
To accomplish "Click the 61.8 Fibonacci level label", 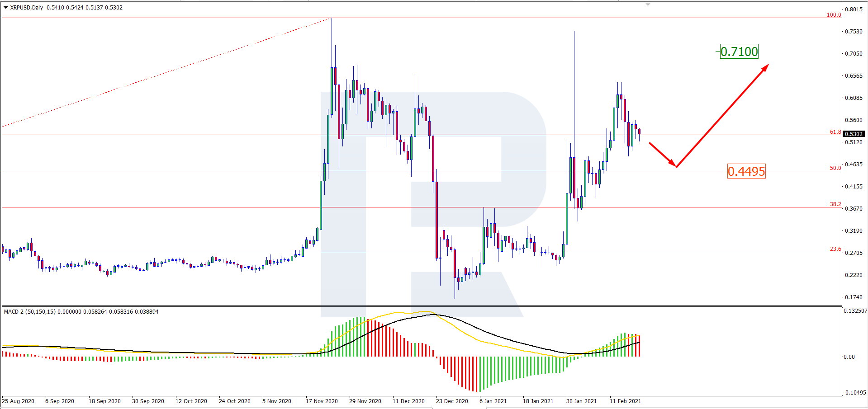I will pos(835,132).
